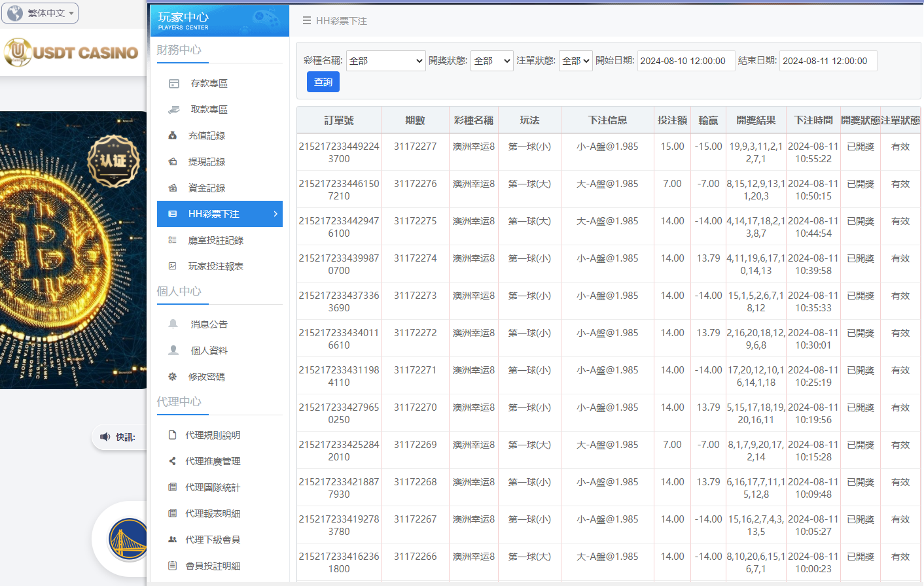Click the funds record icon beside 資金記錄
This screenshot has height=586, width=924.
[172, 188]
